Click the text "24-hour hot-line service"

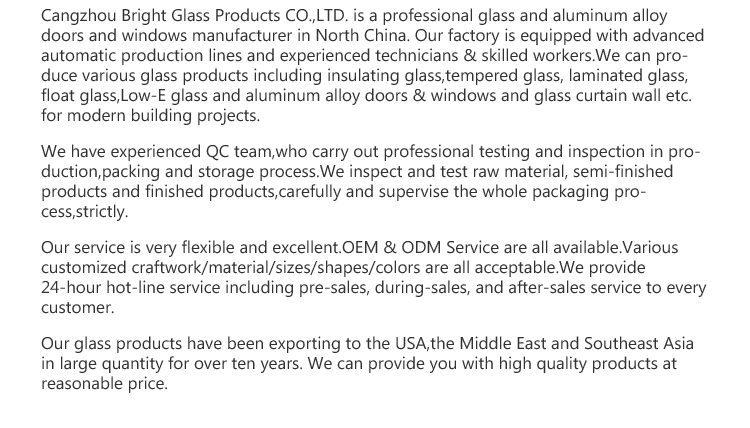(129, 288)
